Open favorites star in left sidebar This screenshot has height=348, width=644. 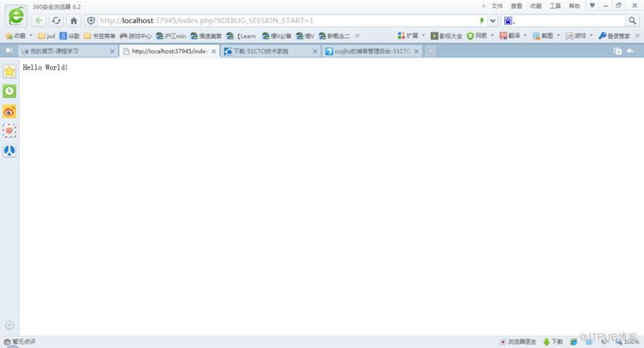click(x=9, y=71)
